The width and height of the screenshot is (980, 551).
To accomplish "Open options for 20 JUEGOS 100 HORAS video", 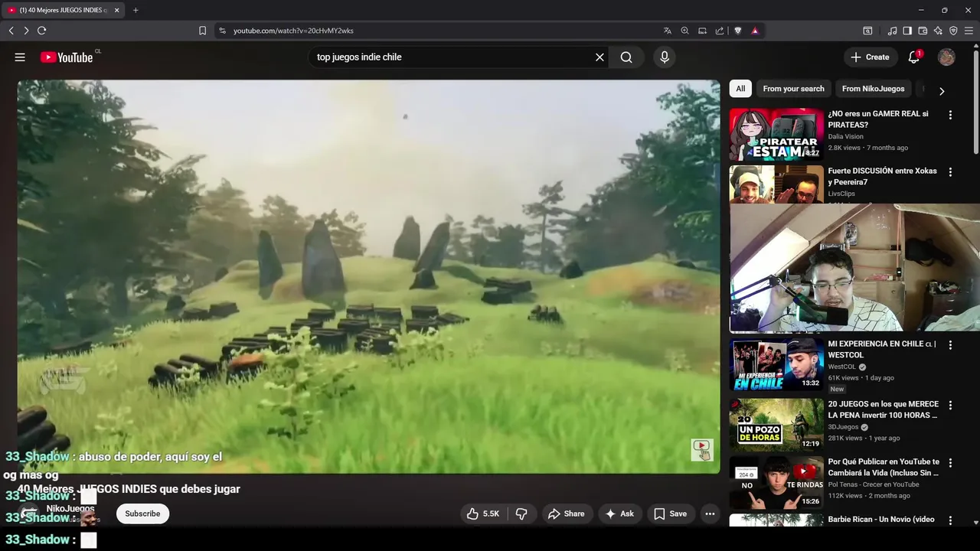I will 950,406.
